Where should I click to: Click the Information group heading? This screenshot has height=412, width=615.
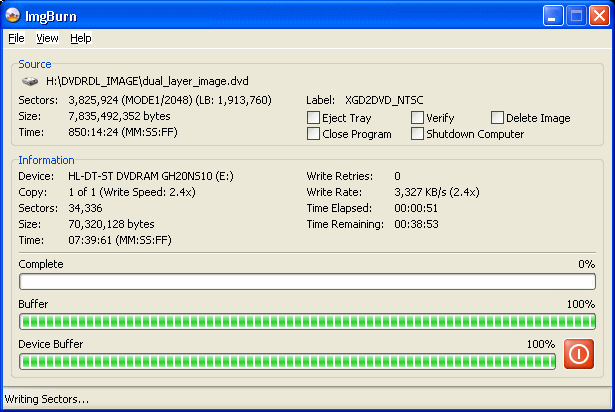(46, 160)
